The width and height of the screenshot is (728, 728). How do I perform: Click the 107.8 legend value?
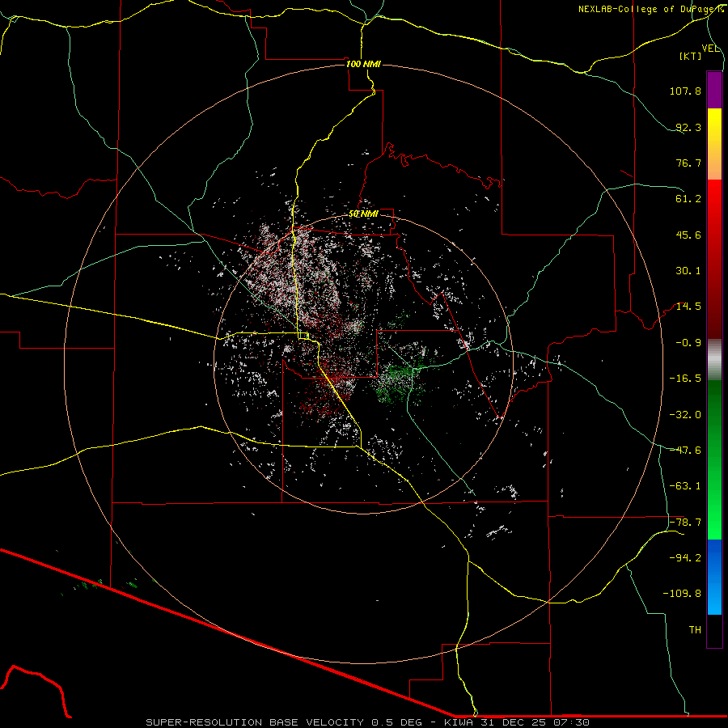coord(685,91)
